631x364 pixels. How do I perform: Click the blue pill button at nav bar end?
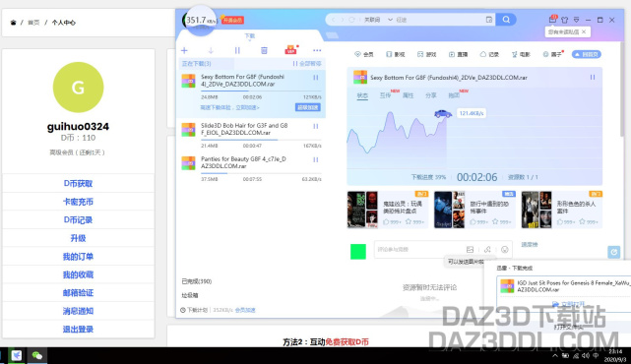tap(587, 54)
